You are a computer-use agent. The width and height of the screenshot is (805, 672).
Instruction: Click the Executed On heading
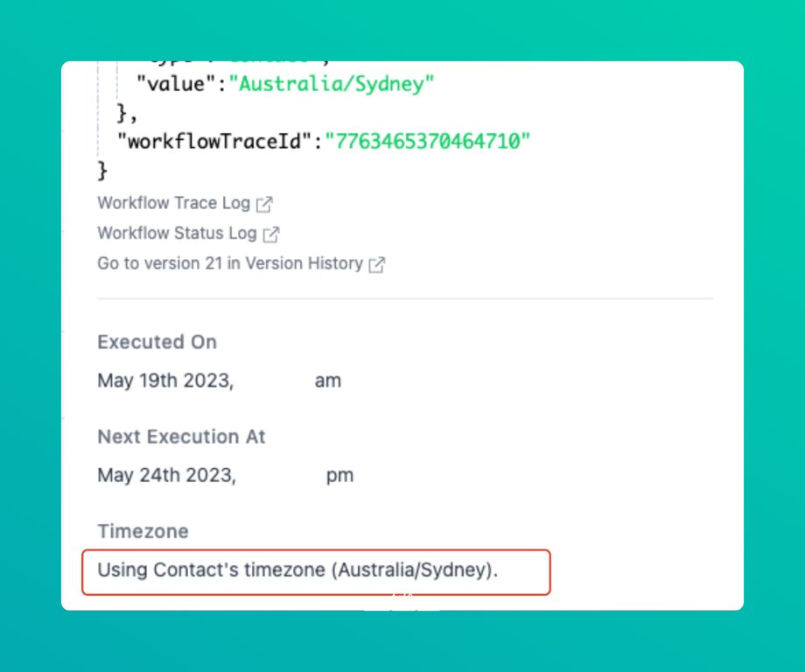pyautogui.click(x=157, y=342)
